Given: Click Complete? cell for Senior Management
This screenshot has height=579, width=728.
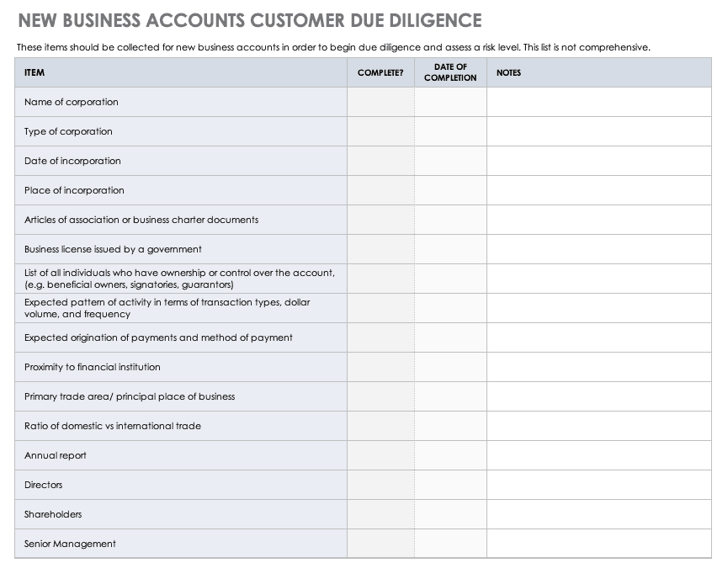Looking at the screenshot, I should click(x=380, y=544).
